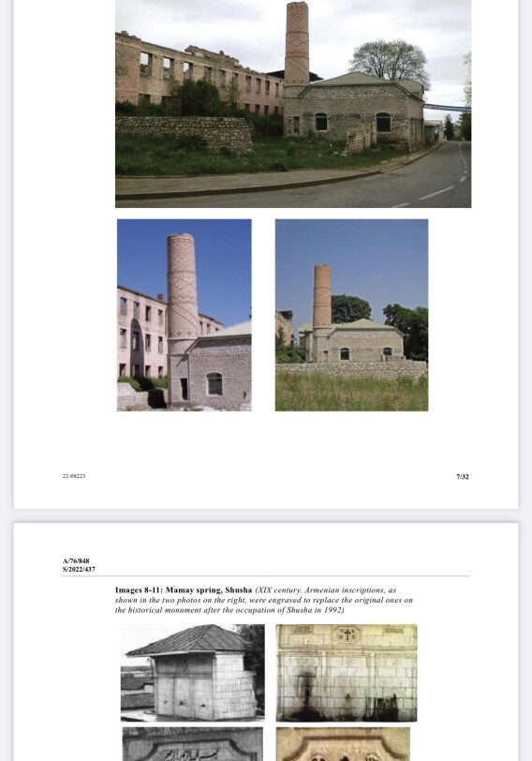Click the document code 22-08223 footer
The height and width of the screenshot is (761, 532).
[74, 476]
